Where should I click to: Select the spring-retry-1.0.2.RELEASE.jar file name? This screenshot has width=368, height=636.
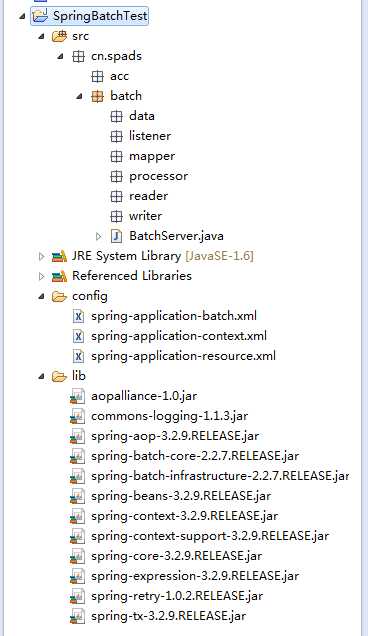pos(177,596)
